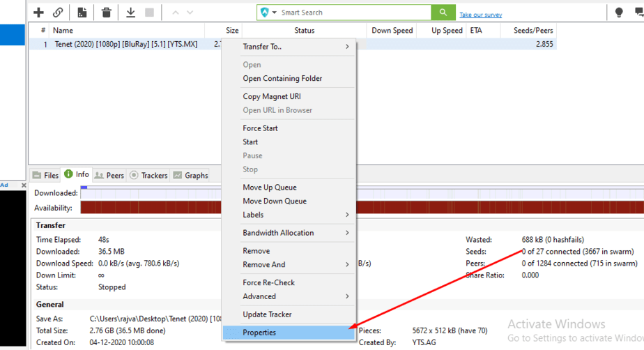This screenshot has height=350, width=644.
Task: Click the Add Torrent plus icon
Action: pos(39,13)
